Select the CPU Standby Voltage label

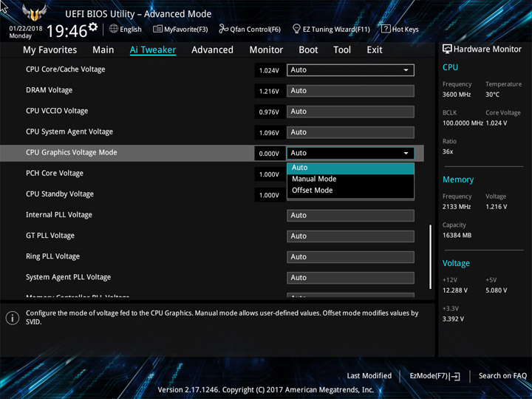coord(60,194)
